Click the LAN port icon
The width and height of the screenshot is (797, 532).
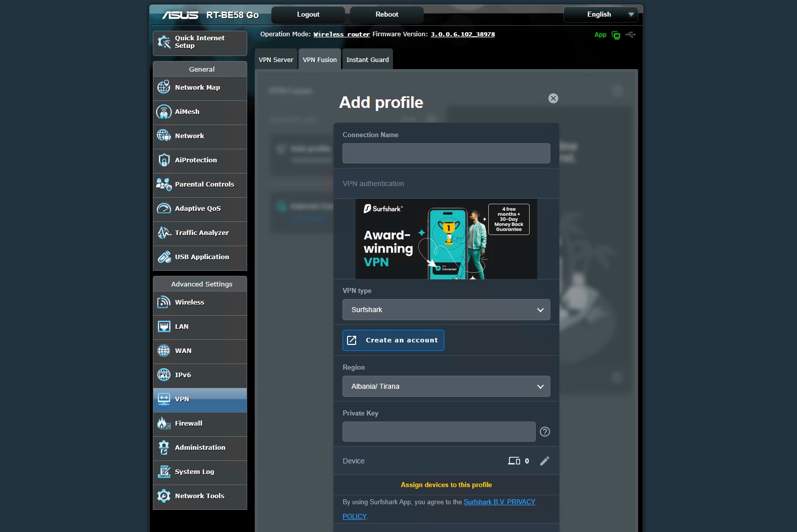164,326
